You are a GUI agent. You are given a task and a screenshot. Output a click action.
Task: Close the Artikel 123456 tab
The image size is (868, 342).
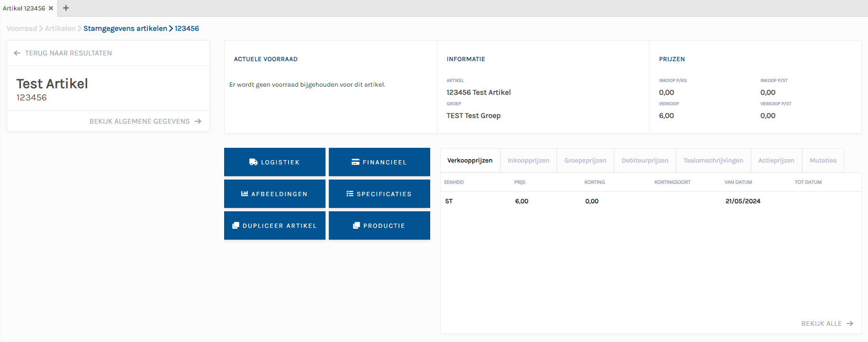pyautogui.click(x=51, y=8)
